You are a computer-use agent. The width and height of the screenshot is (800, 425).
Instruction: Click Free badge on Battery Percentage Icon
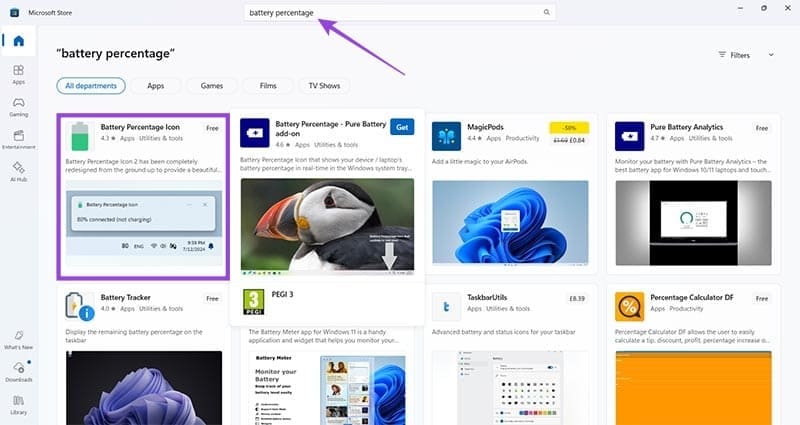pos(212,128)
